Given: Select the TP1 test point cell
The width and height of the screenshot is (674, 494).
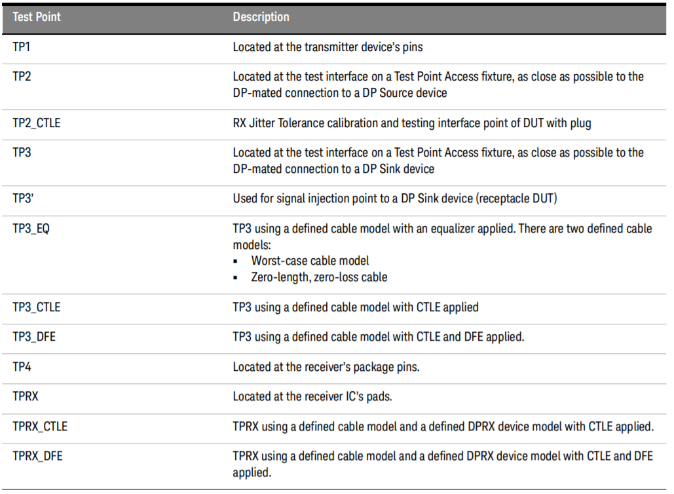Looking at the screenshot, I should [x=22, y=47].
